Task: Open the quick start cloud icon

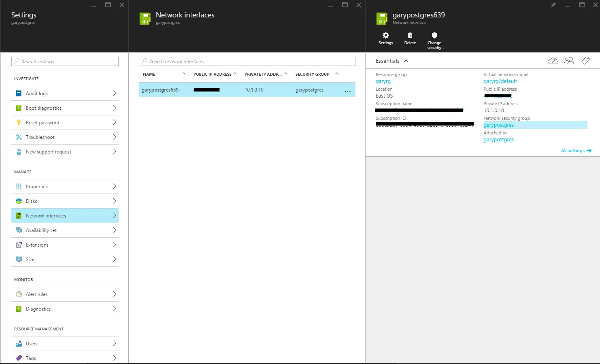Action: pos(553,61)
